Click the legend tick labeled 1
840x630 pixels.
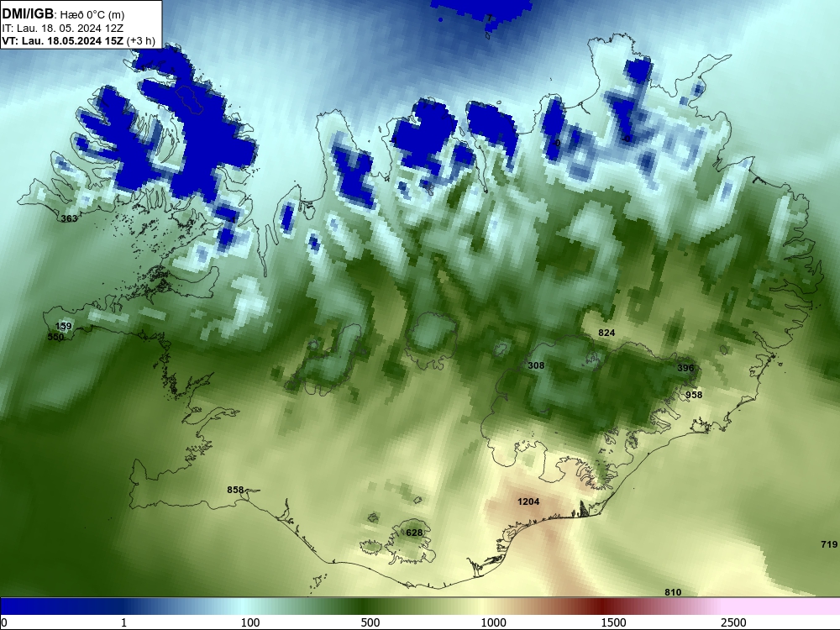pyautogui.click(x=123, y=622)
